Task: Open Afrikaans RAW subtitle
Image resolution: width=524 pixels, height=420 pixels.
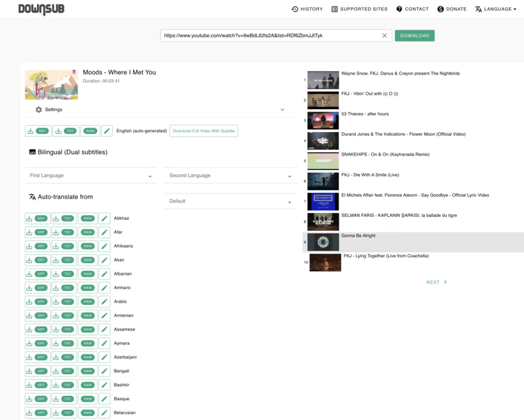Action: (x=88, y=246)
